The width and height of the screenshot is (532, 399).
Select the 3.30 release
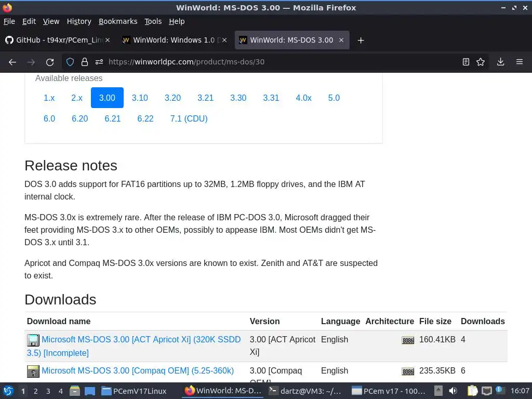click(x=238, y=98)
